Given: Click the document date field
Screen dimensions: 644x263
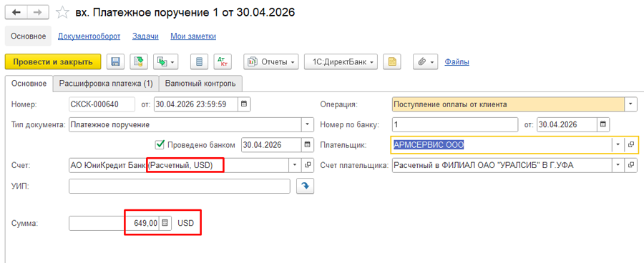Looking at the screenshot, I should [x=196, y=104].
